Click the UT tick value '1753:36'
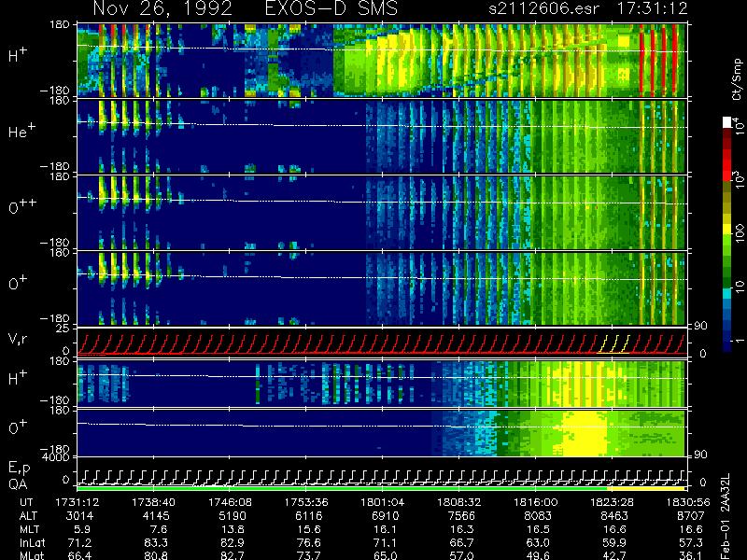747x560 pixels. point(305,502)
